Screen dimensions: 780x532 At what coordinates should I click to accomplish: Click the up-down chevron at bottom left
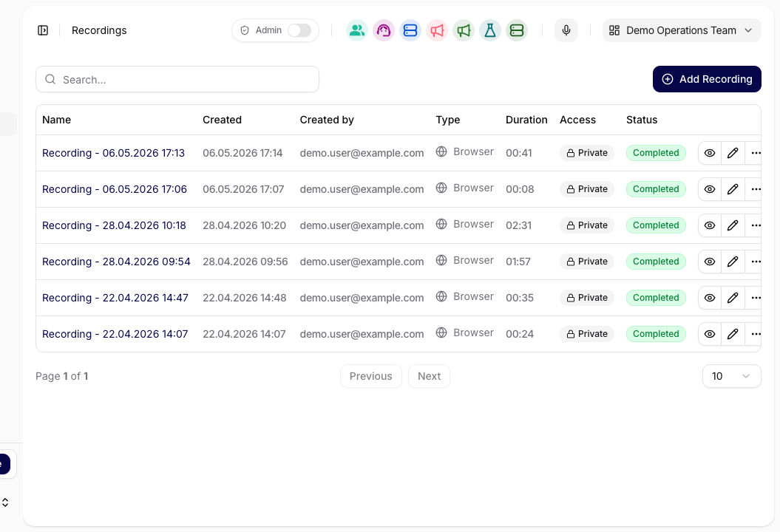pyautogui.click(x=5, y=502)
